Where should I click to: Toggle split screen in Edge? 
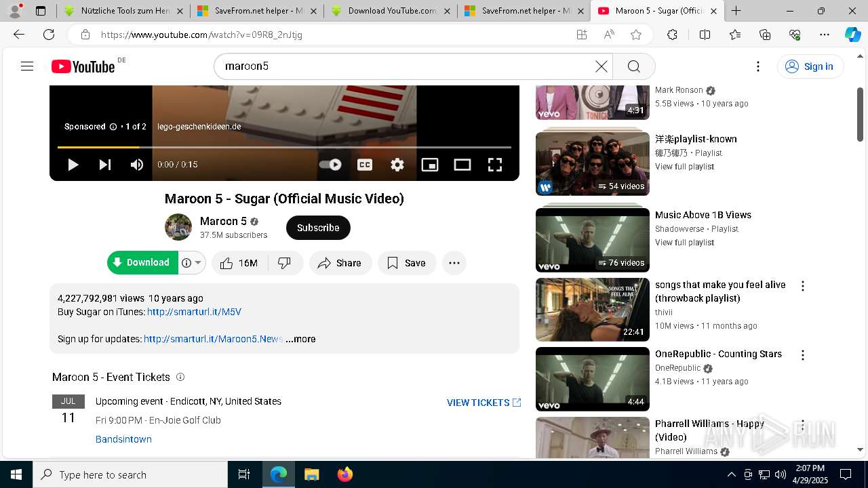pyautogui.click(x=705, y=35)
